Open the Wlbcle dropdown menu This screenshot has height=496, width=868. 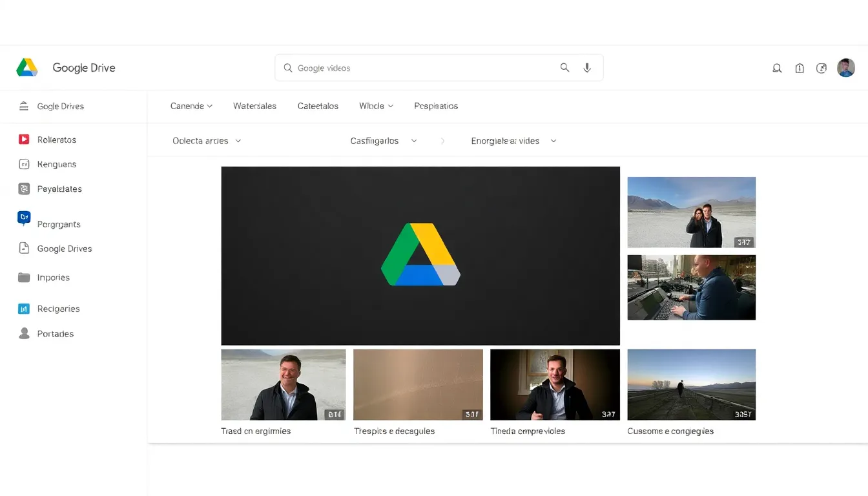(x=375, y=105)
